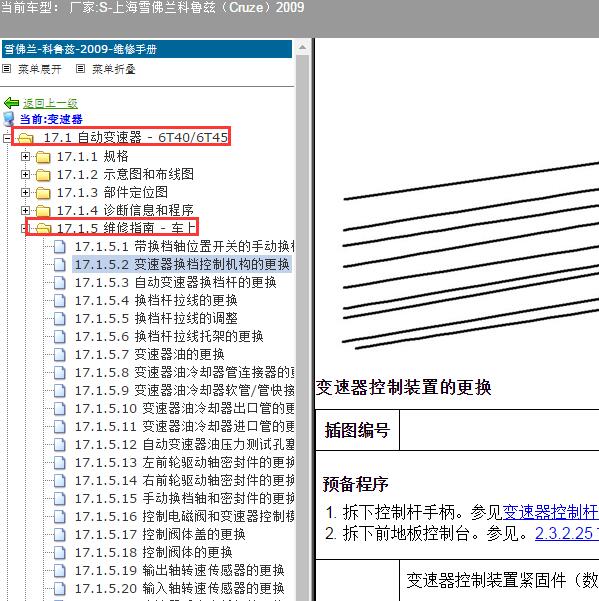
Task: Open 17.1.5.1 带换档轴位置开关 entry
Action: click(184, 246)
